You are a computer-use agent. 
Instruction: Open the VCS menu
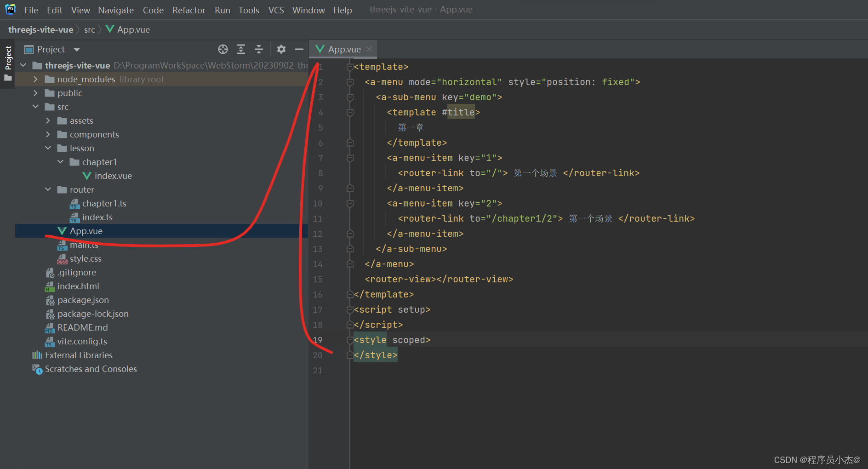point(276,10)
